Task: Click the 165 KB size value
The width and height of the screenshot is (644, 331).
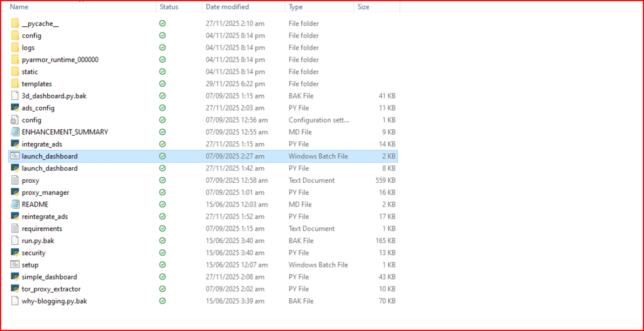Action: 385,241
